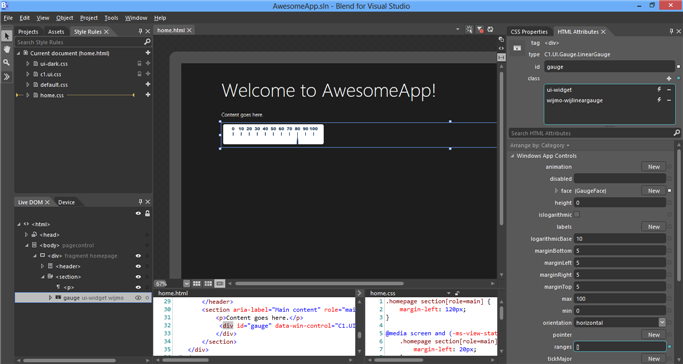Click New button for labels attribute
The width and height of the screenshot is (683, 364).
[x=653, y=227]
